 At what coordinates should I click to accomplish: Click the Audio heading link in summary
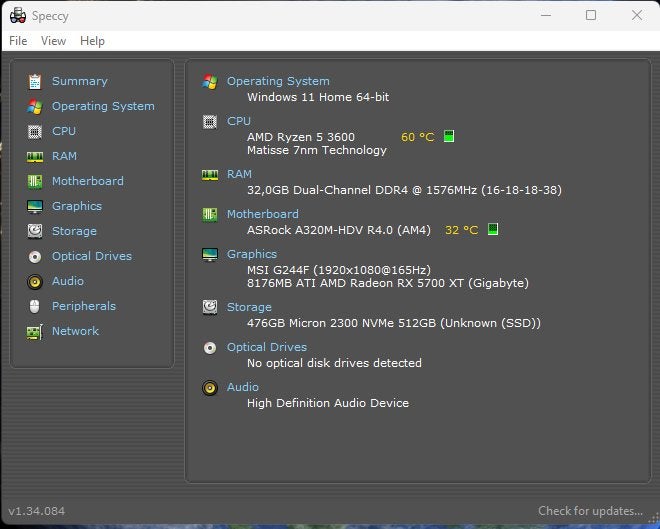pos(243,387)
